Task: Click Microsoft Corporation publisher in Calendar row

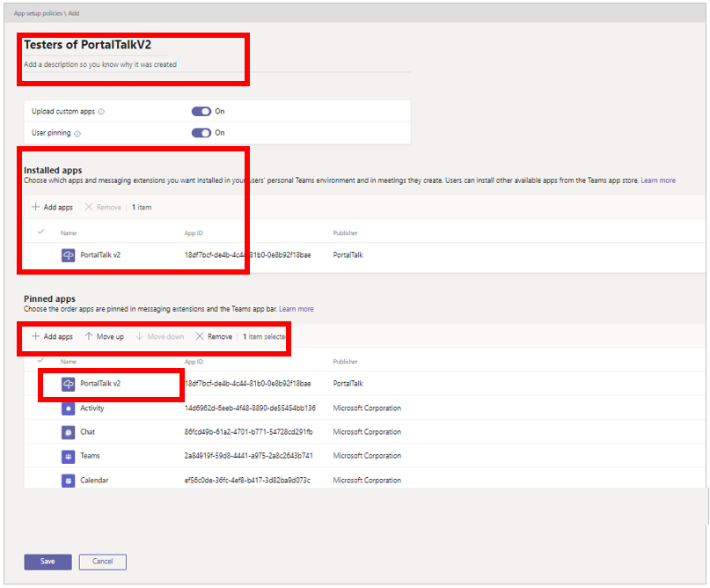Action: (x=367, y=481)
